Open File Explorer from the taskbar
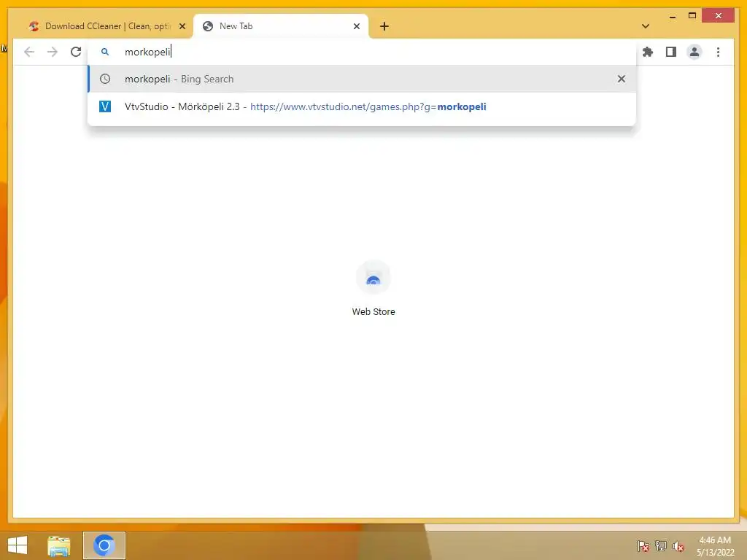This screenshot has width=747, height=560. click(x=59, y=545)
